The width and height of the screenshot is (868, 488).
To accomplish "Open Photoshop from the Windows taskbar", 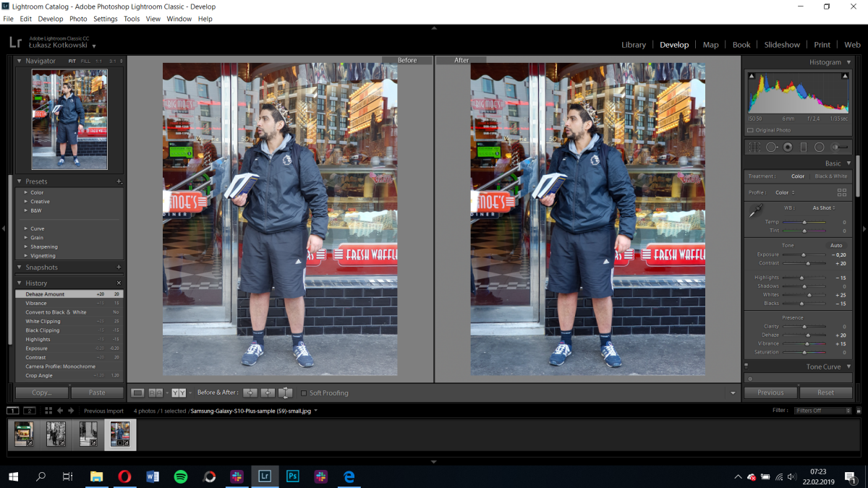I will click(x=293, y=476).
